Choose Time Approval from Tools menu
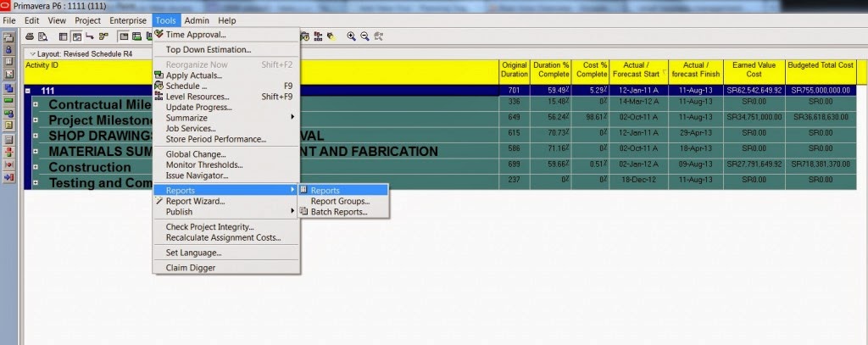This screenshot has width=868, height=345. [x=227, y=35]
